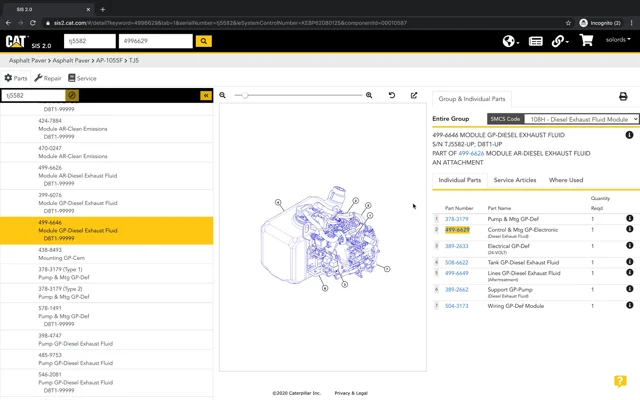Open the links dropdown in header
This screenshot has width=640, height=400.
(560, 41)
